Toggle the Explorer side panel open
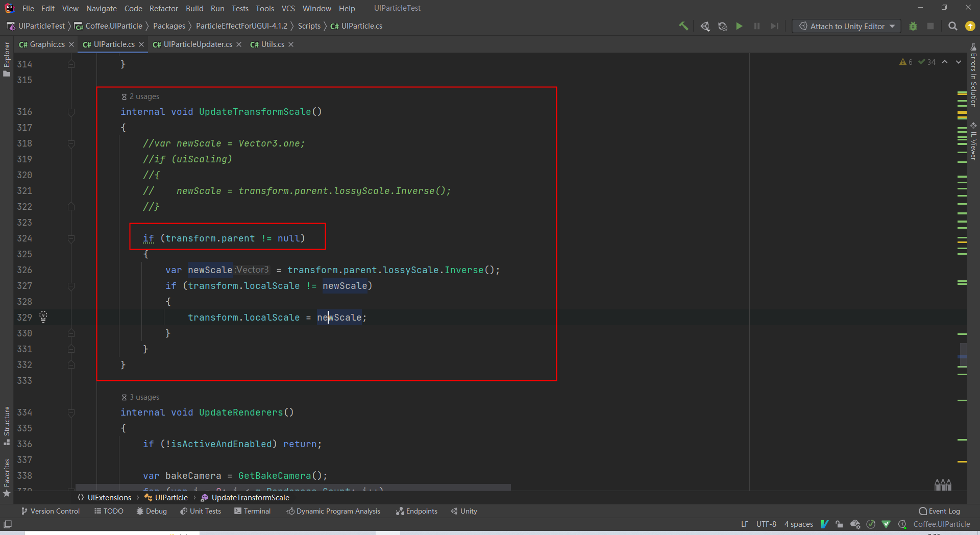This screenshot has height=535, width=980. coord(7,59)
